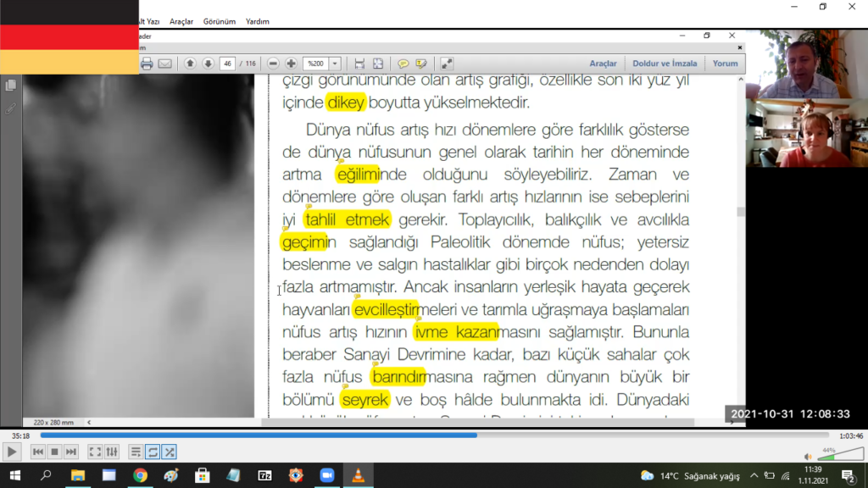This screenshot has width=868, height=488.
Task: Toggle shuffle random playback
Action: click(x=170, y=452)
